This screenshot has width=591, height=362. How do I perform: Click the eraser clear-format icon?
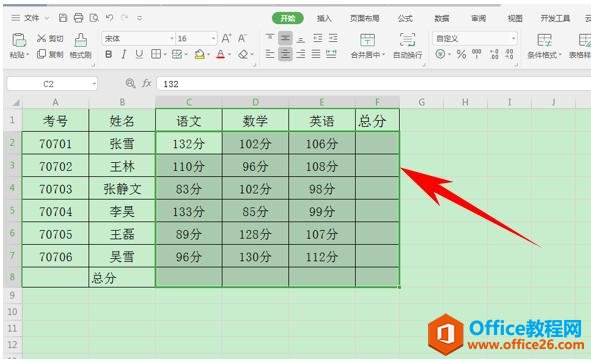(x=243, y=55)
